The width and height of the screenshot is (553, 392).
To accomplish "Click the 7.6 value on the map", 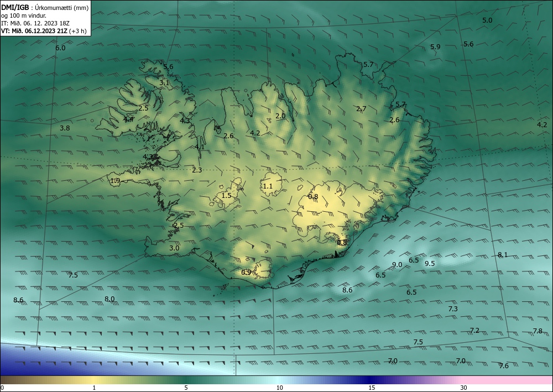I will (504, 366).
